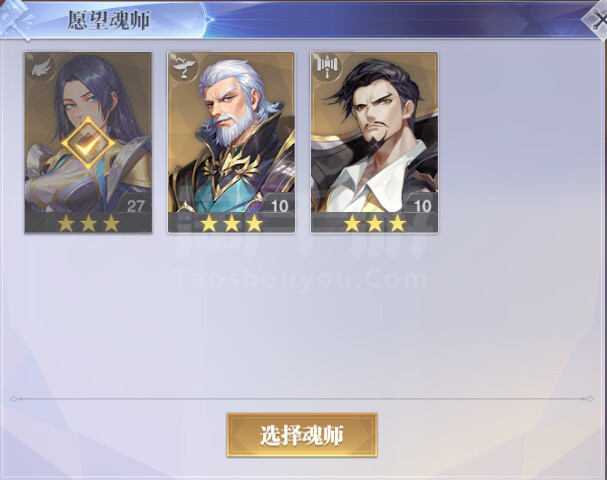Click right diamond end of the divider line

pos(589,399)
